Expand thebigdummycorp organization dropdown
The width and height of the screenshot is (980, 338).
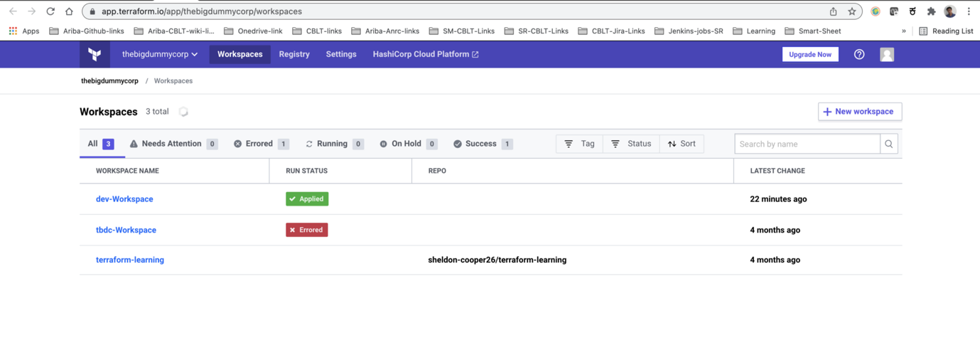160,54
